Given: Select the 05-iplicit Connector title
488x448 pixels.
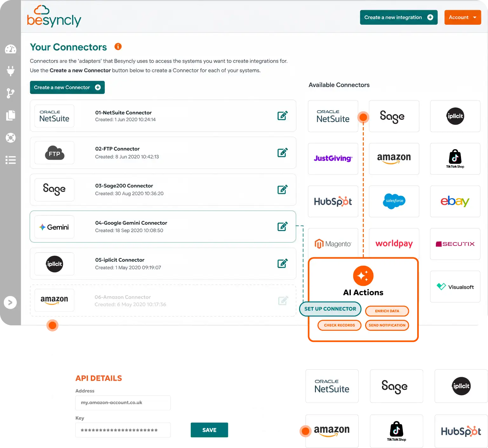Looking at the screenshot, I should 120,260.
